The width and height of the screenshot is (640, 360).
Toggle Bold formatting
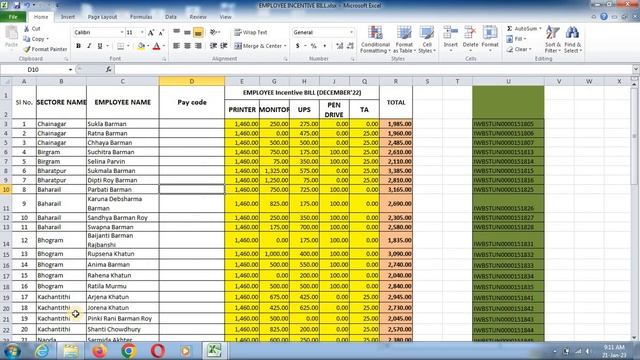click(x=78, y=46)
